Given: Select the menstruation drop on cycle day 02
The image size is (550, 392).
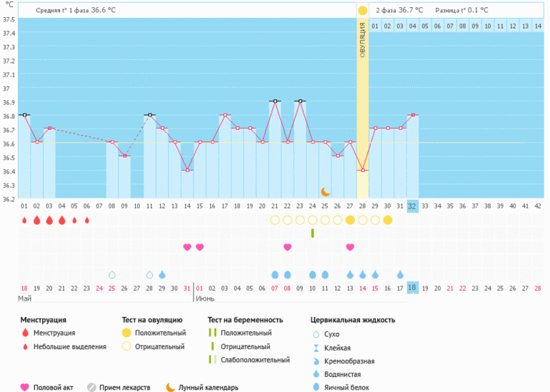Looking at the screenshot, I should pyautogui.click(x=36, y=220).
